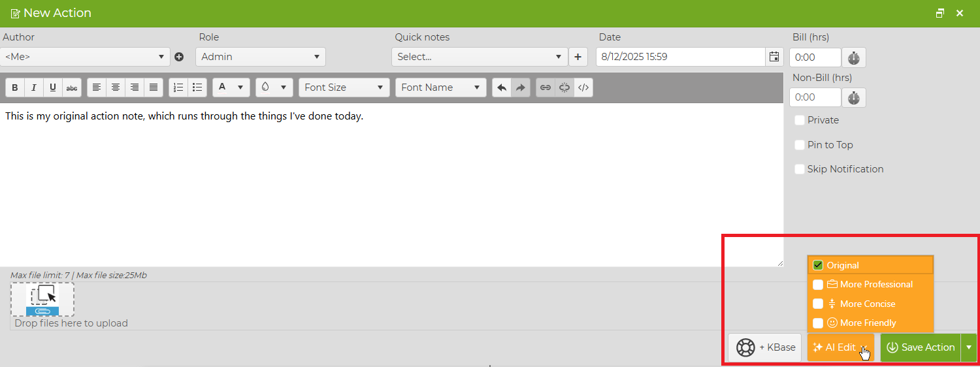This screenshot has width=980, height=367.
Task: Center align the note text
Action: [x=116, y=88]
